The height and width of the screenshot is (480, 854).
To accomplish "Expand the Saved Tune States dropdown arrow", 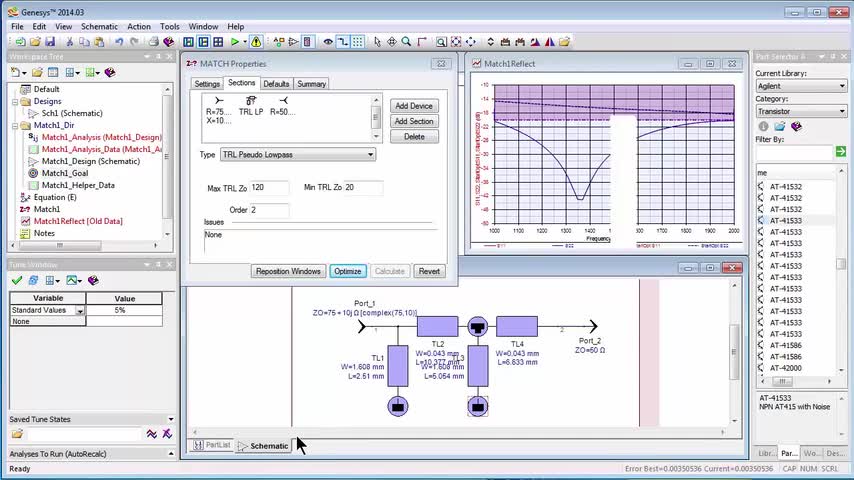I will pos(170,420).
